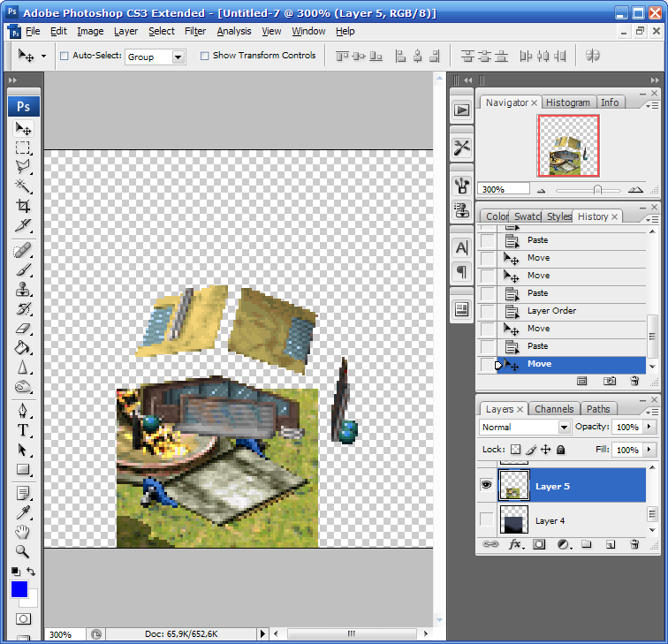
Task: Select the Hand tool
Action: tap(23, 532)
